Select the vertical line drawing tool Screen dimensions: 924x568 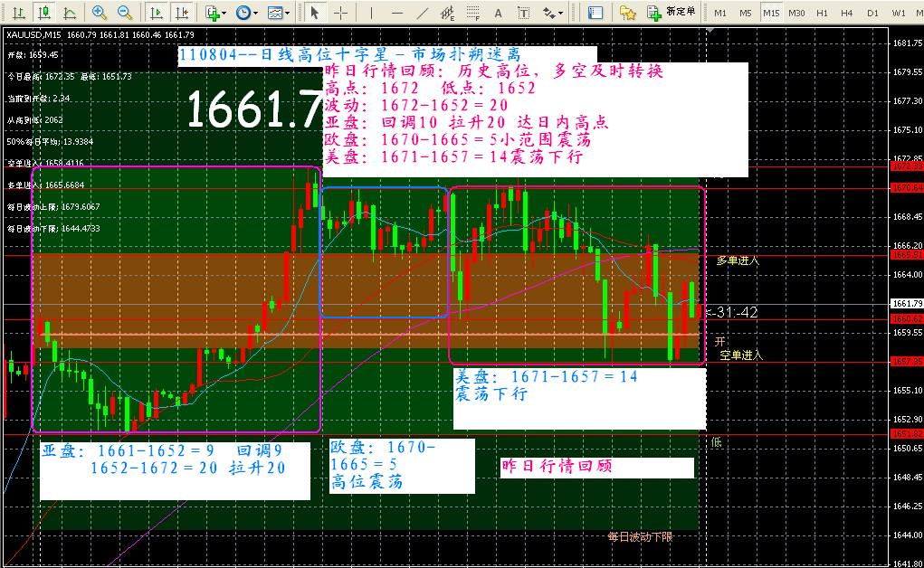369,13
